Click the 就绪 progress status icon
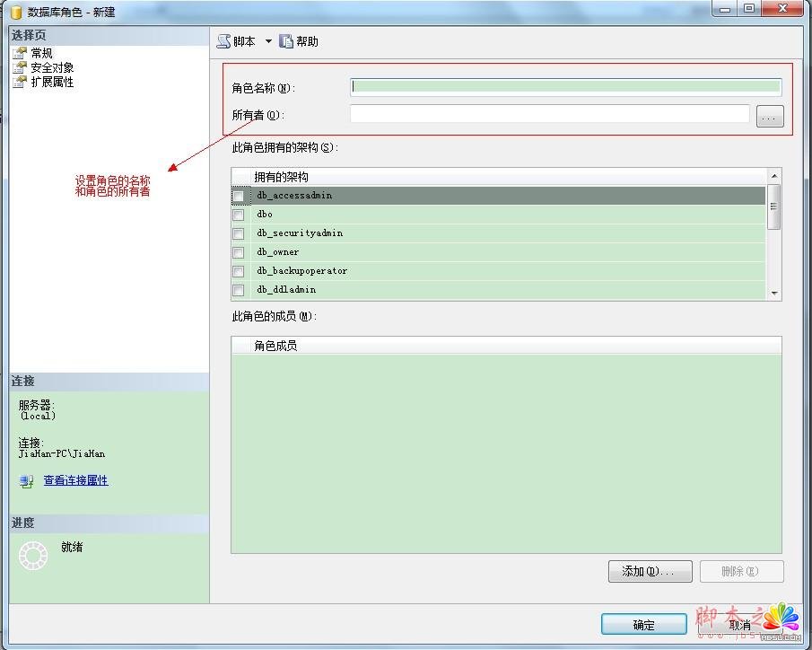This screenshot has height=650, width=812. [33, 556]
